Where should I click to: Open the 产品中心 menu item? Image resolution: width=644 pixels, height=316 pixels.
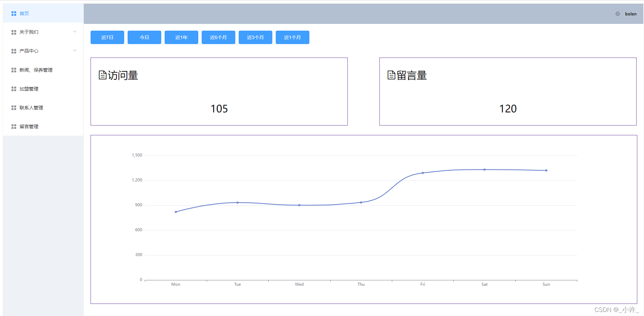coord(43,51)
